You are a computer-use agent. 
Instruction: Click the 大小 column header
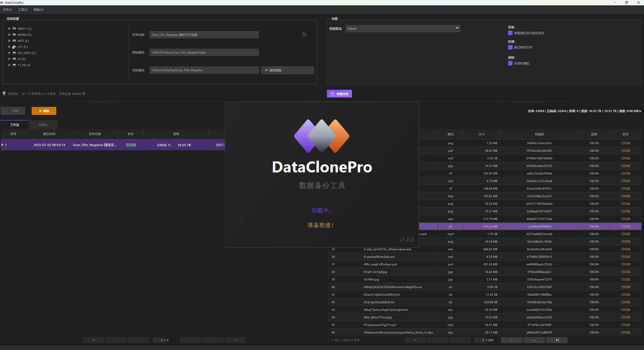pos(482,134)
